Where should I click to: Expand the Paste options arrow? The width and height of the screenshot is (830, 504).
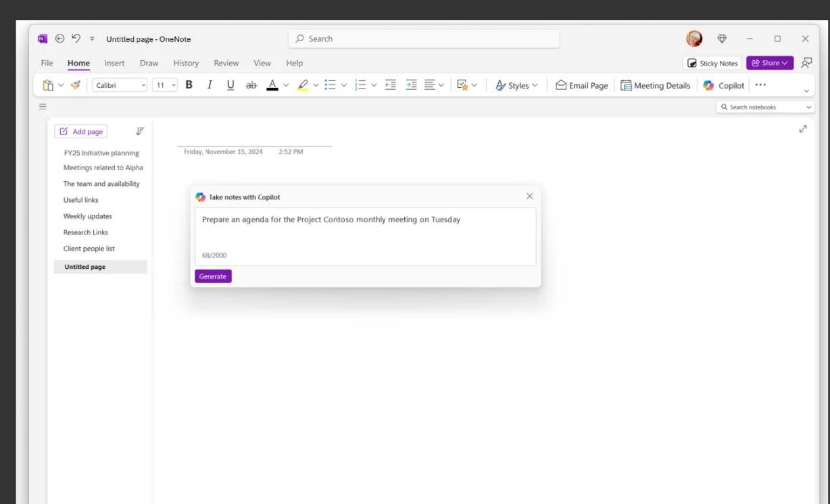click(61, 85)
